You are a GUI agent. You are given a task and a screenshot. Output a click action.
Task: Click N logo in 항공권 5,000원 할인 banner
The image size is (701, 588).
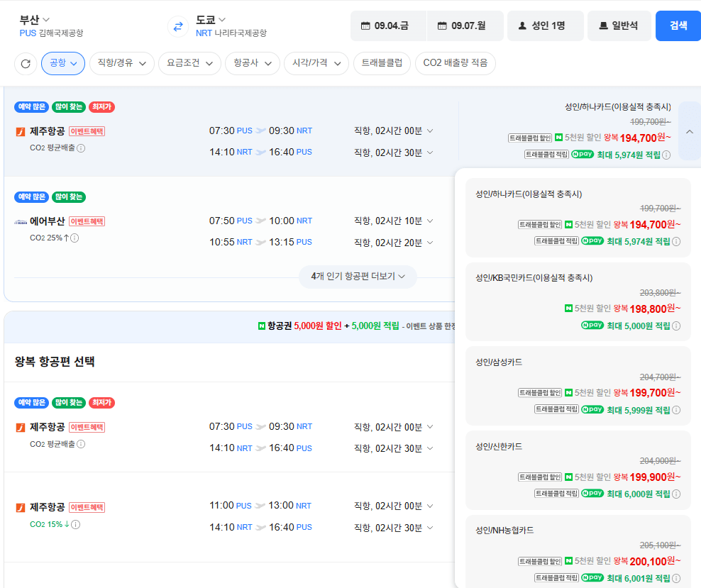(x=262, y=326)
